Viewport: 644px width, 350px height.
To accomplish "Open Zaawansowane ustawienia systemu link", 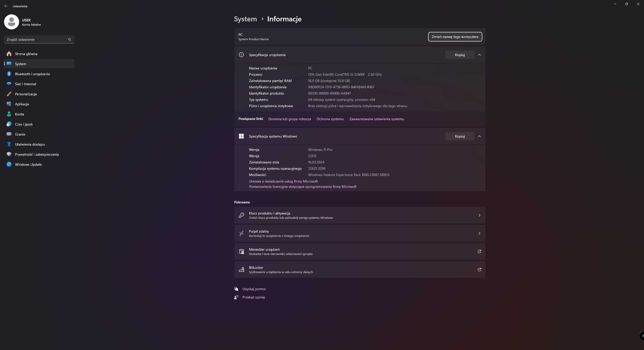I will (x=377, y=119).
